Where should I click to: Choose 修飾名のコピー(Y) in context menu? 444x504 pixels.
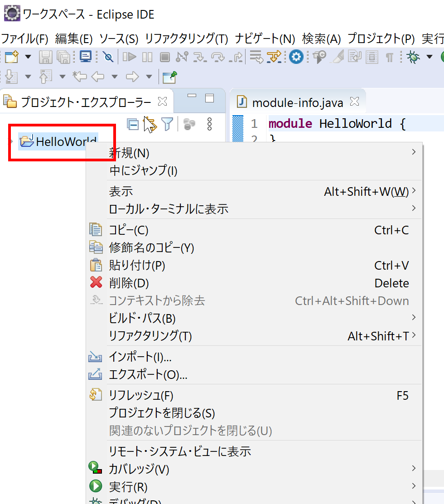(x=255, y=248)
